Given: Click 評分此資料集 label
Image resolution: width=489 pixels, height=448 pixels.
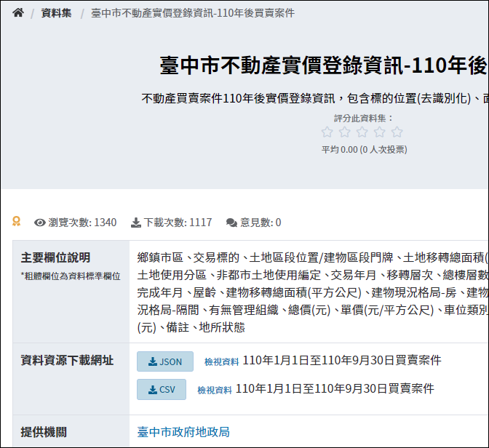Looking at the screenshot, I should 363,119.
